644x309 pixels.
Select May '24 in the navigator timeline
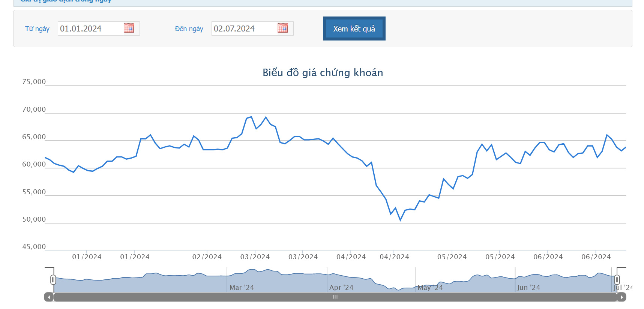(x=430, y=287)
